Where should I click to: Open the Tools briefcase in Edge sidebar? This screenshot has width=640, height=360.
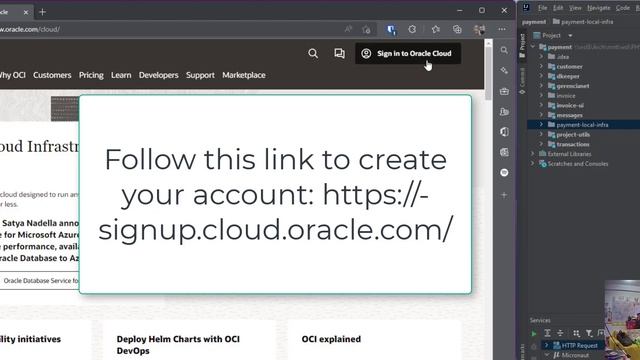click(x=504, y=91)
